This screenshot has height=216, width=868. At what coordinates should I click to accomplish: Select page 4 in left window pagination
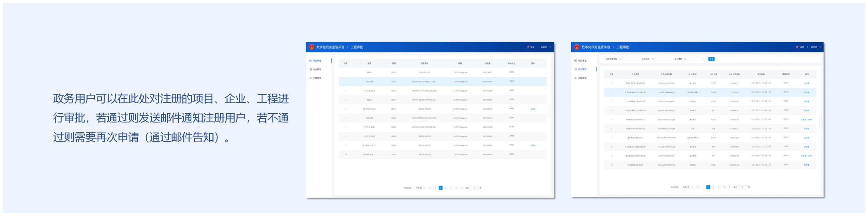[x=451, y=188]
